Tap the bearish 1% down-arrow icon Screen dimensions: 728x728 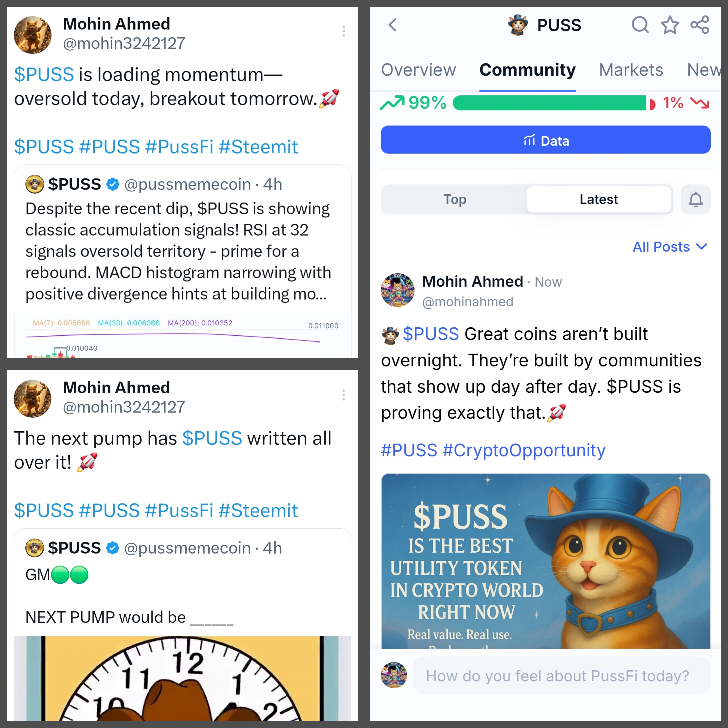[x=700, y=103]
